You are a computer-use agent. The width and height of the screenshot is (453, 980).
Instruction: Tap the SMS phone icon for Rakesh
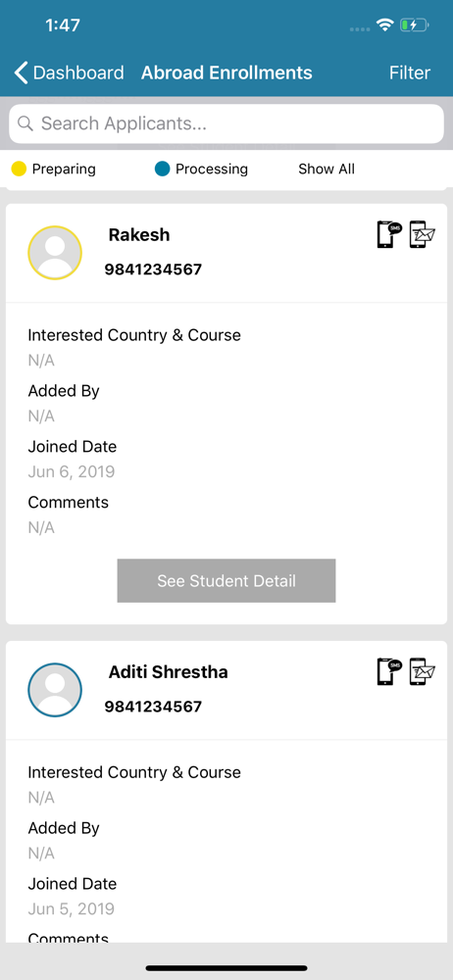(x=389, y=234)
